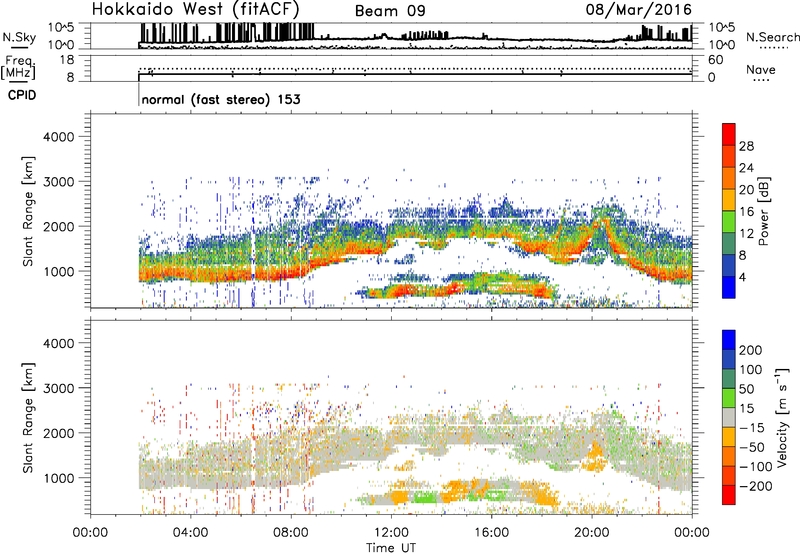Click the '60' Nave axis value
800x554 pixels.
715,60
